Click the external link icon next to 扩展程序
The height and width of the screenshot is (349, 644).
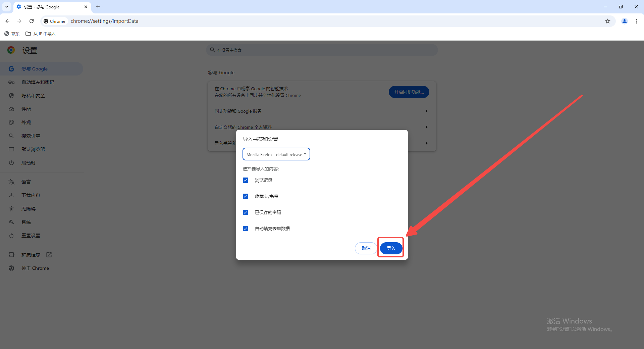pos(49,255)
